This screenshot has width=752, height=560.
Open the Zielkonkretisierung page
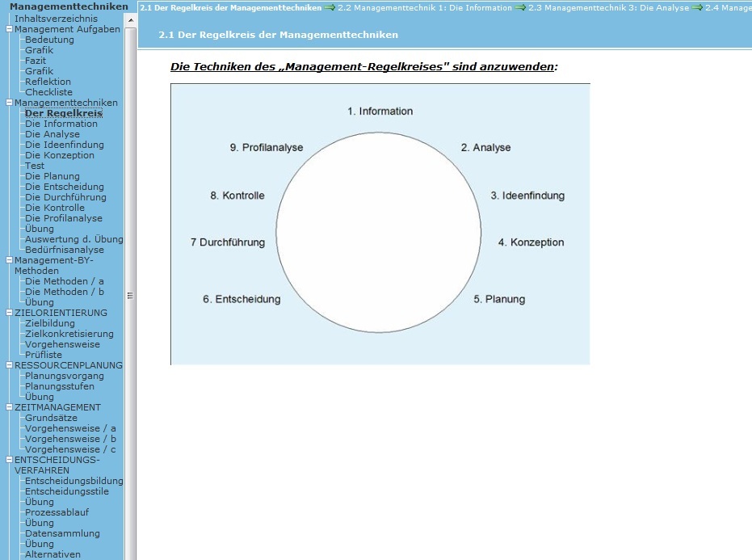(69, 334)
